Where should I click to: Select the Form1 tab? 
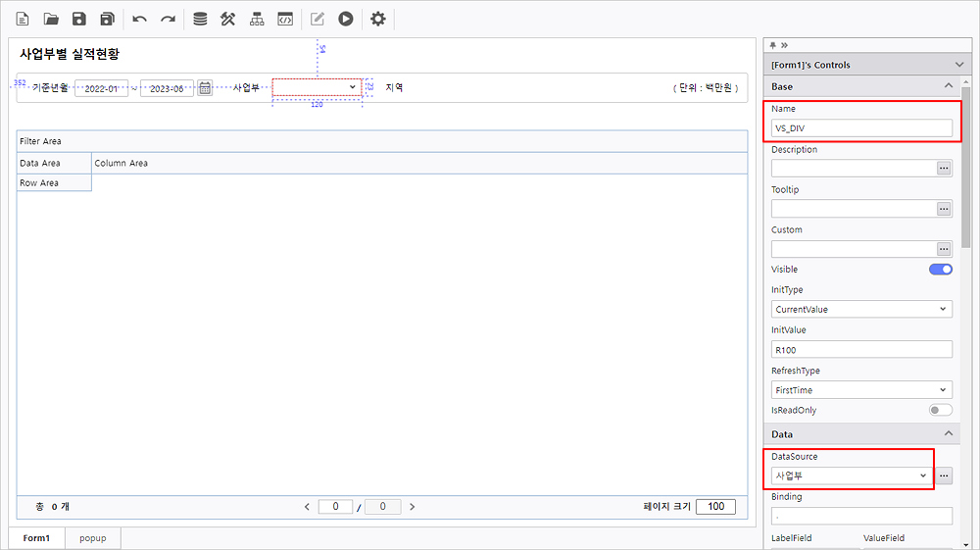click(x=36, y=538)
